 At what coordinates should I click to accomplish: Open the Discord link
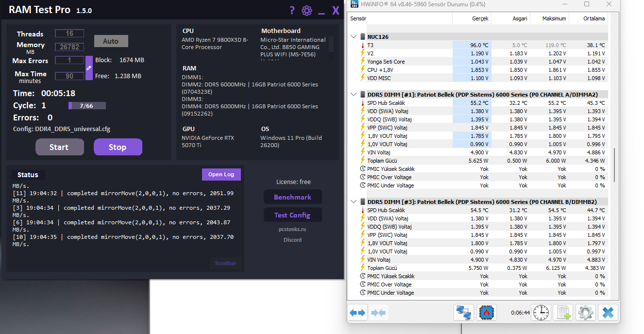(x=292, y=240)
